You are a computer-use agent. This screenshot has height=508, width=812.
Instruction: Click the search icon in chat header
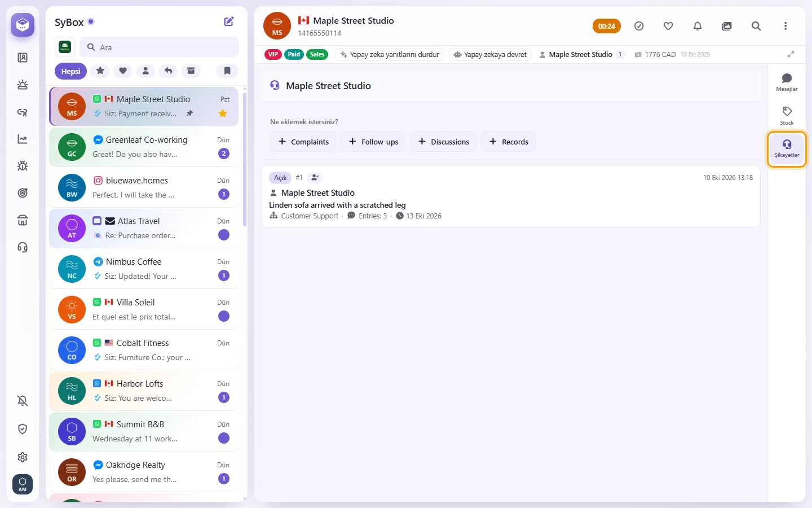pyautogui.click(x=756, y=26)
